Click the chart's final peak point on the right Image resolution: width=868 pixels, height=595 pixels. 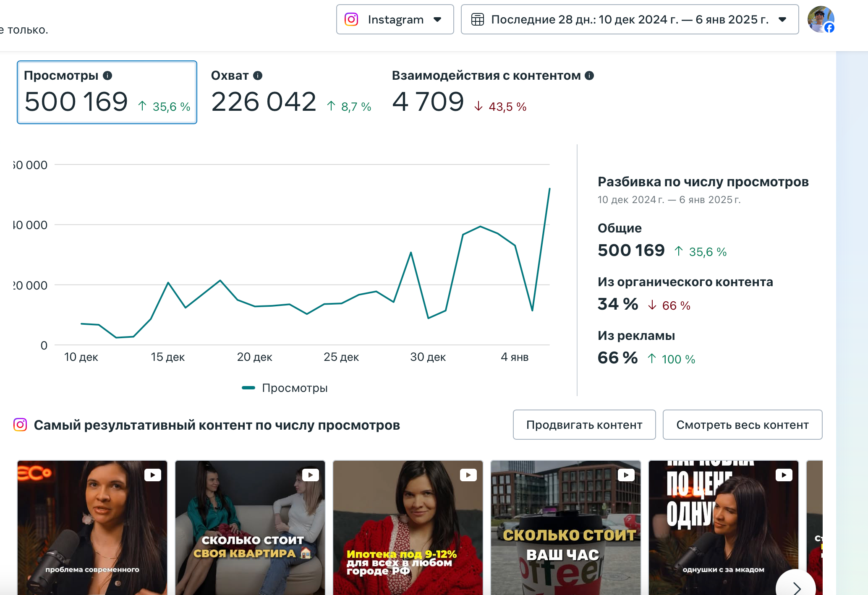pyautogui.click(x=549, y=189)
